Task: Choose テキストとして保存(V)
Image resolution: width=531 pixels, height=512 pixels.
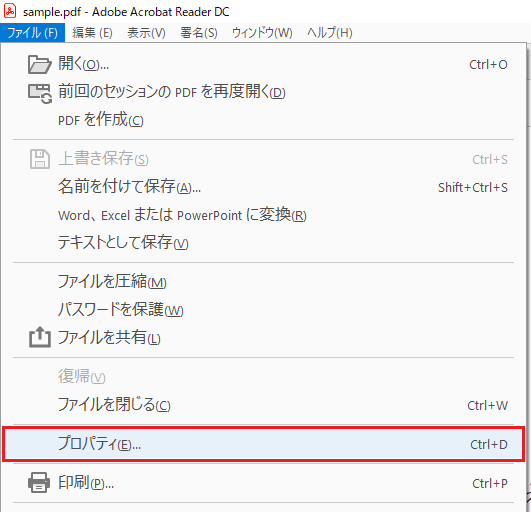Action: click(x=263, y=243)
